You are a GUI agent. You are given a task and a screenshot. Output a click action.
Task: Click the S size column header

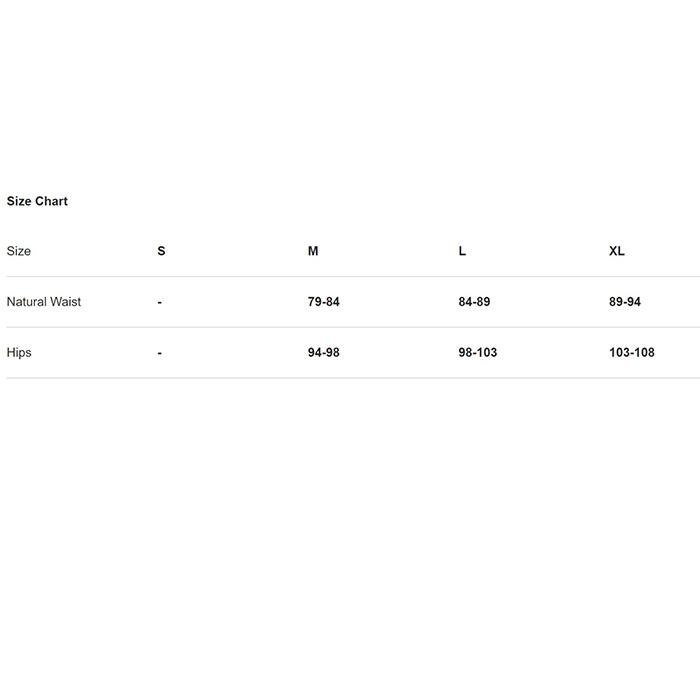(x=161, y=251)
